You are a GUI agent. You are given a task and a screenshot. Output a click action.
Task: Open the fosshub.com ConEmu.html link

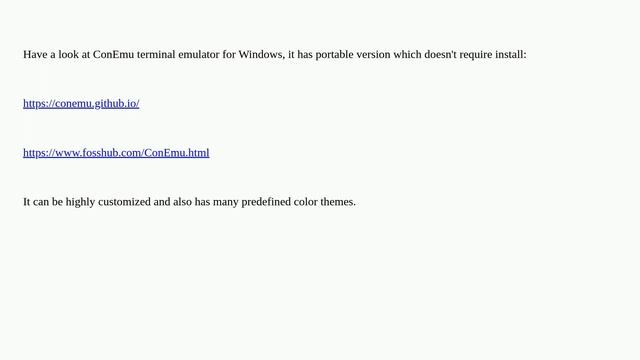pyautogui.click(x=116, y=153)
